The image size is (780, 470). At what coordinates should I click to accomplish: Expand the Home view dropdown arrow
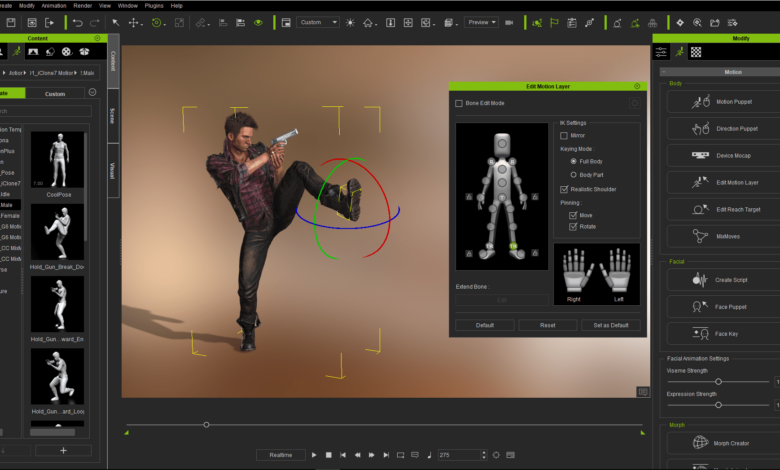pos(376,24)
